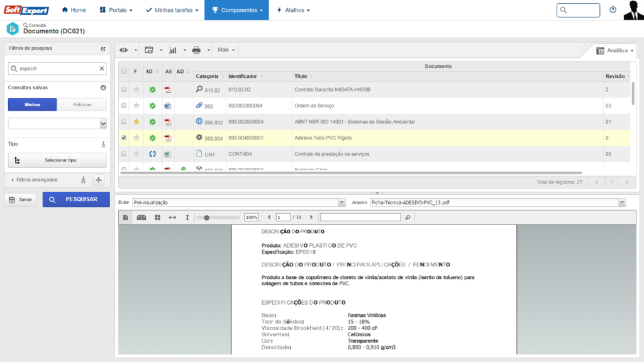The width and height of the screenshot is (644, 362).
Task: Tick the select-all checkbox in table header
Action: pos(124,72)
